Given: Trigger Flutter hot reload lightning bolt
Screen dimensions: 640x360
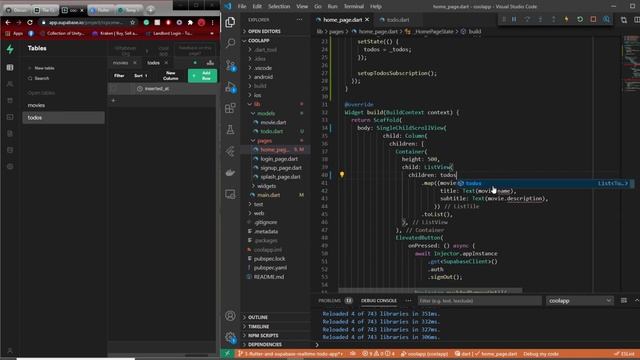Looking at the screenshot, I should 566,19.
